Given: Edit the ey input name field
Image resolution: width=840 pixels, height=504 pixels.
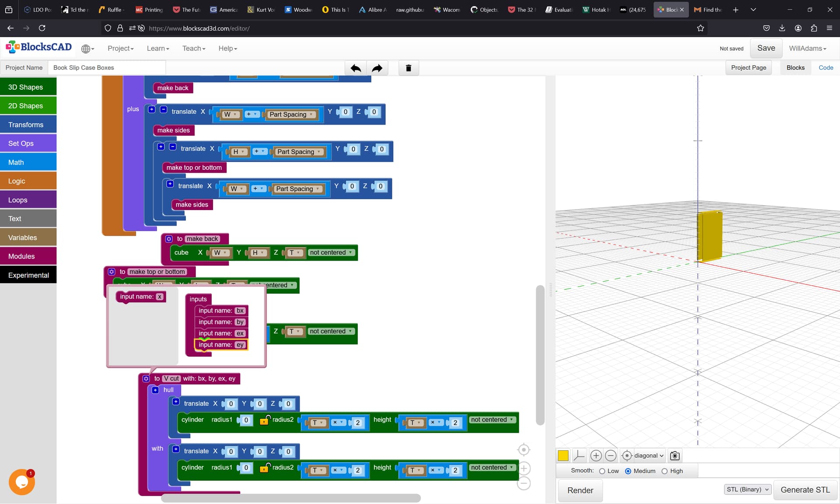Looking at the screenshot, I should (x=240, y=345).
